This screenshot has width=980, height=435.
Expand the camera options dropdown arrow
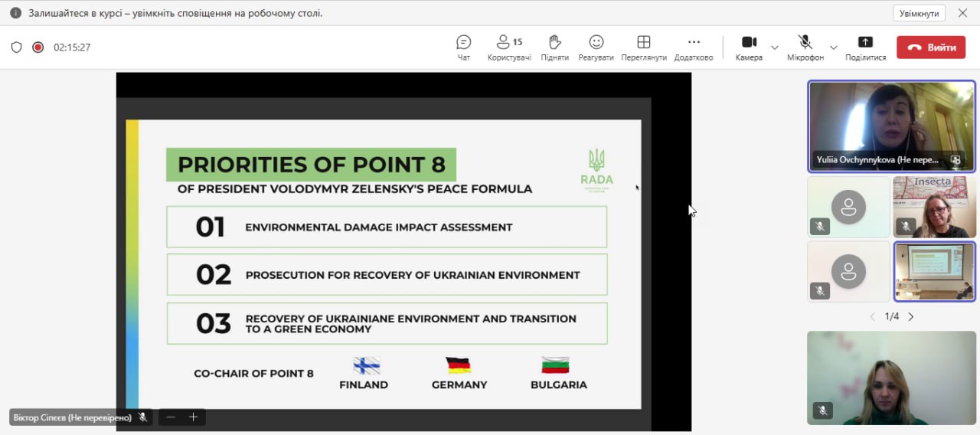(774, 47)
